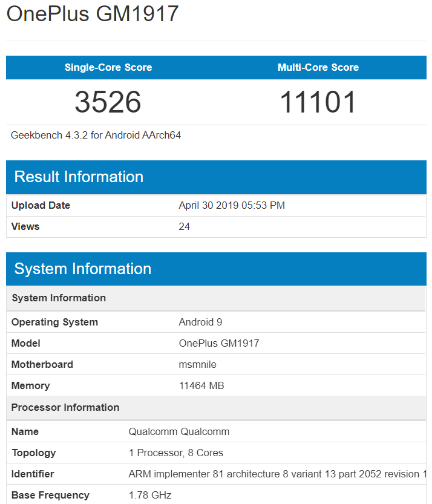Click the Android 9 value
Screen dimensions: 432x504
point(201,322)
